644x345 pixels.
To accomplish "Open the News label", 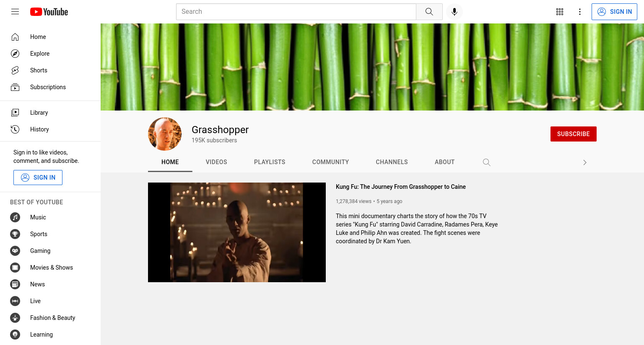I will [37, 284].
